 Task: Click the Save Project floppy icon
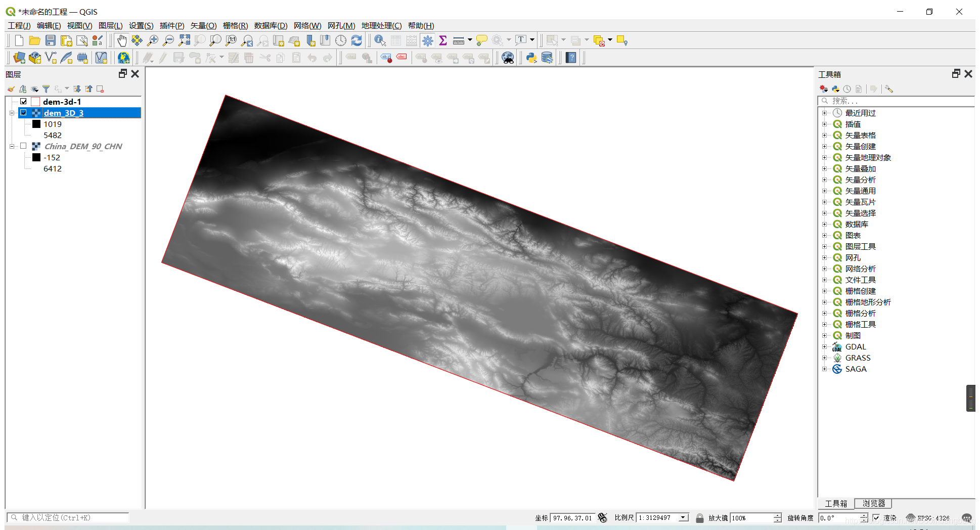pyautogui.click(x=51, y=40)
